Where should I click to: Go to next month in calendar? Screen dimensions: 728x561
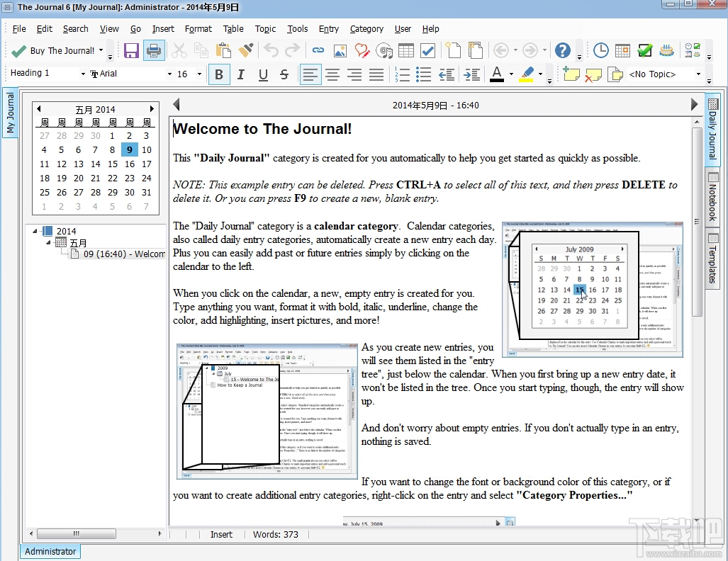[152, 109]
